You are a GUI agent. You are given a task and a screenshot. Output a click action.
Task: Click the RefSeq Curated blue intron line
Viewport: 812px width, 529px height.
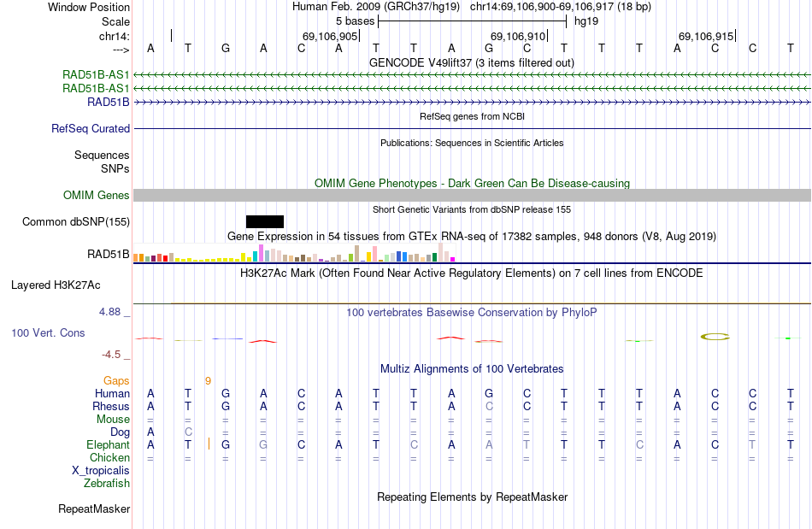tap(472, 128)
